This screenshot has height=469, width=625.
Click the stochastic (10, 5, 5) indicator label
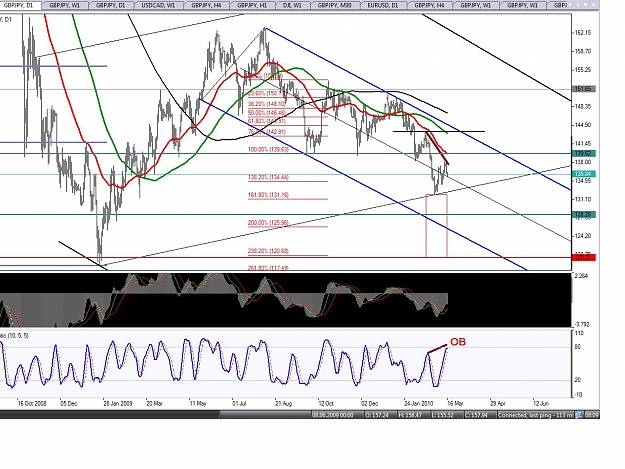[14, 336]
